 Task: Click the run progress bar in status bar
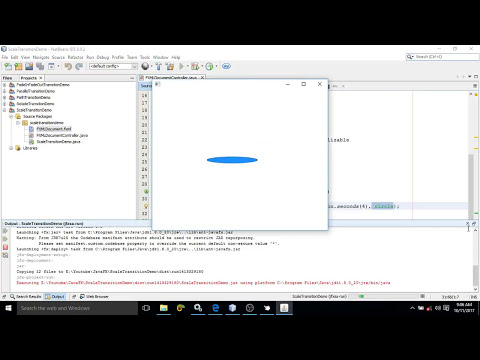pyautogui.click(x=383, y=296)
